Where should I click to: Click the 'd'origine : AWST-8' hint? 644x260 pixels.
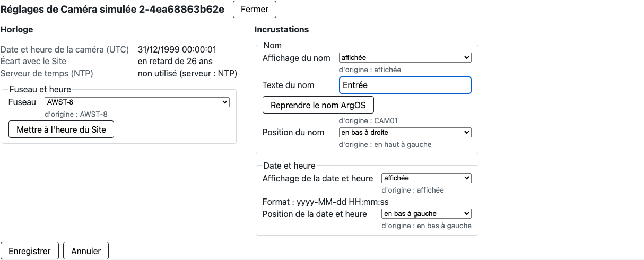click(76, 114)
